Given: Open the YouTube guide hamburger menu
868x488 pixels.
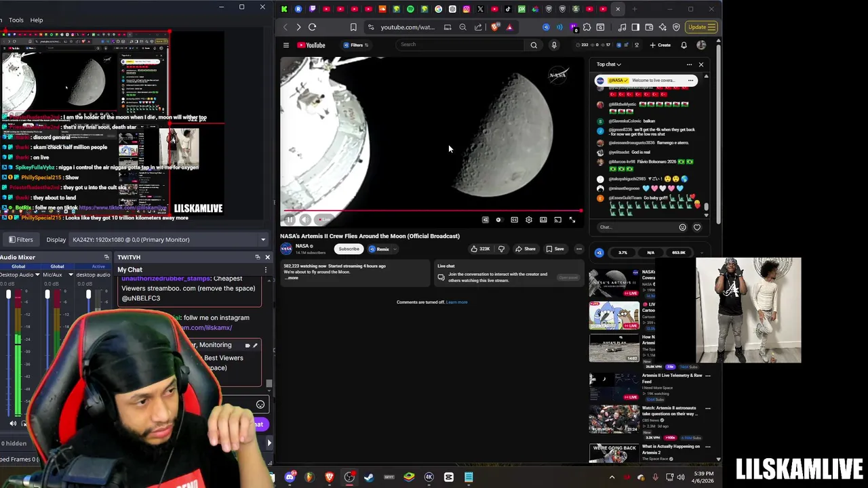Looking at the screenshot, I should (x=285, y=45).
